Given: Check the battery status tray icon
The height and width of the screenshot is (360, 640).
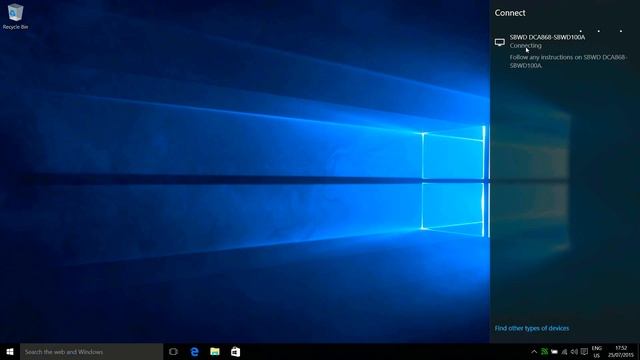Looking at the screenshot, I should pyautogui.click(x=554, y=351).
